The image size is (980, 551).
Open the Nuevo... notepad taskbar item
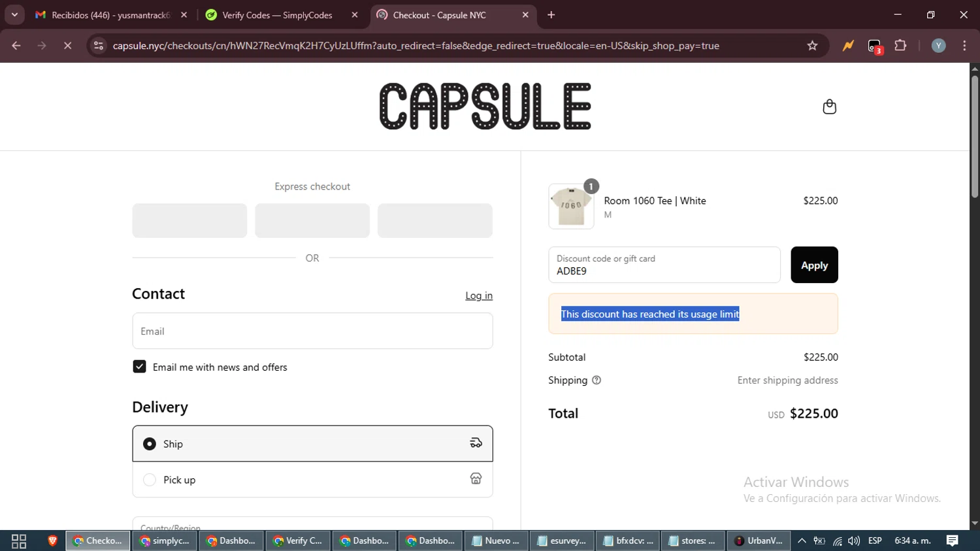497,541
